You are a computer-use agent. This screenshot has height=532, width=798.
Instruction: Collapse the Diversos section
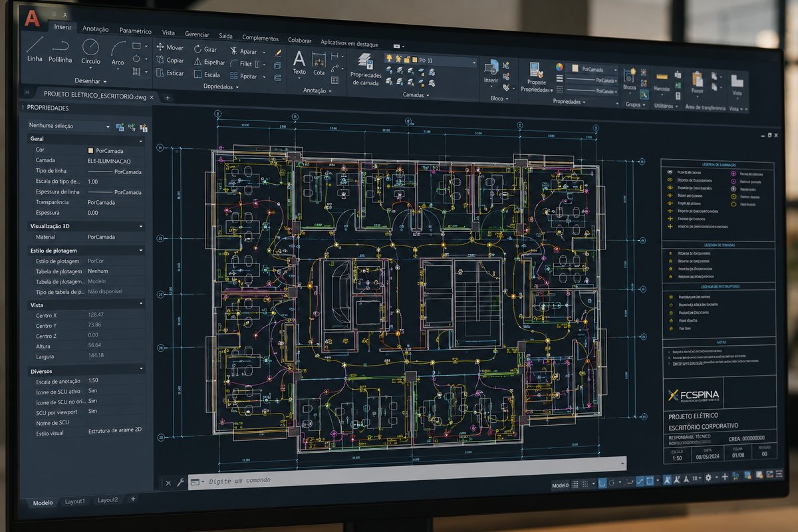(140, 369)
